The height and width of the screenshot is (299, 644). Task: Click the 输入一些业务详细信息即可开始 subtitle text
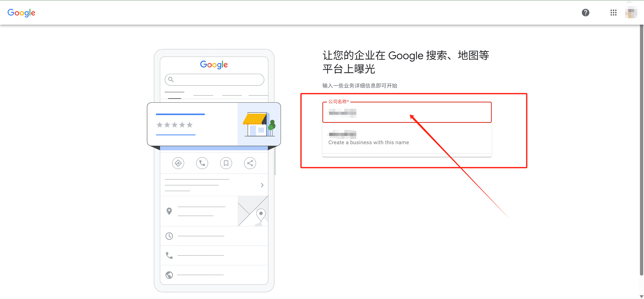[x=360, y=86]
